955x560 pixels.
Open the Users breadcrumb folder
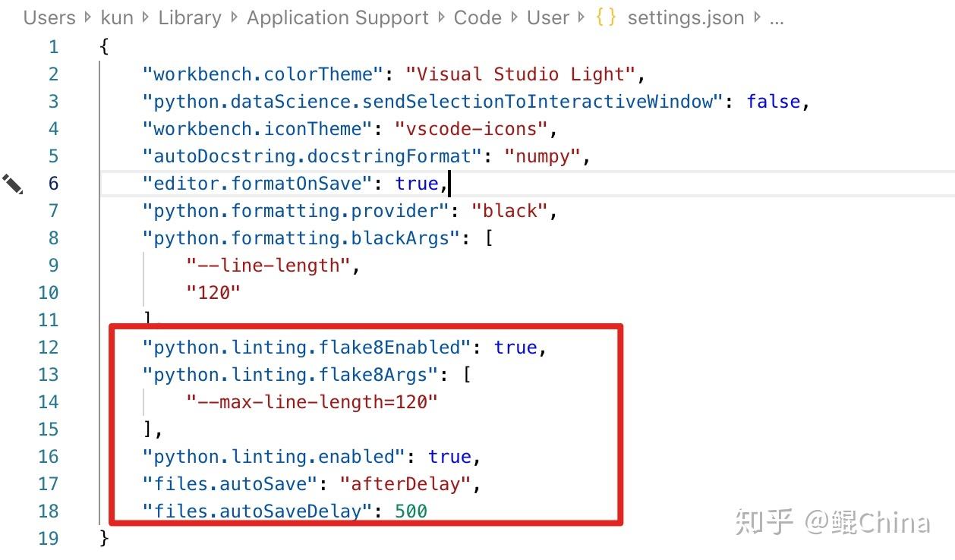[49, 17]
